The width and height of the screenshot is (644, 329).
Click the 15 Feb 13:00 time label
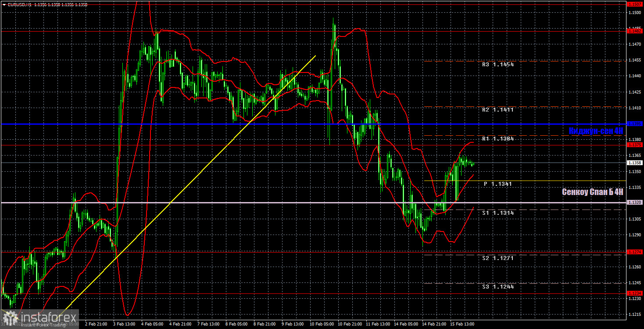click(x=462, y=324)
